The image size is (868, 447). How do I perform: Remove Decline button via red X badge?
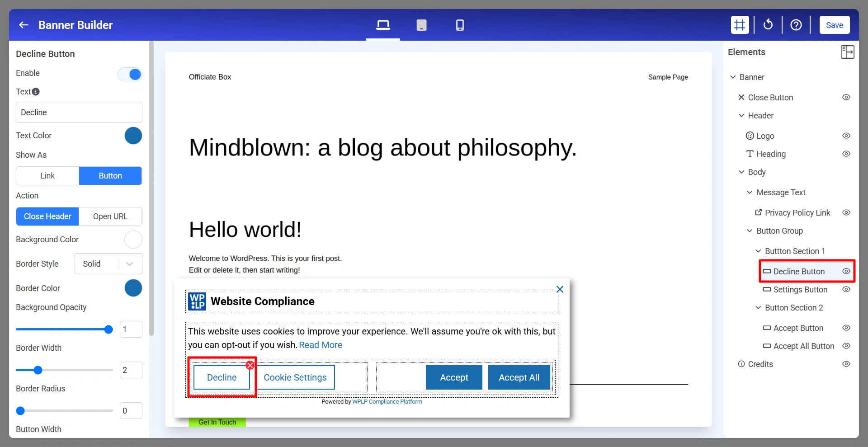(x=250, y=365)
